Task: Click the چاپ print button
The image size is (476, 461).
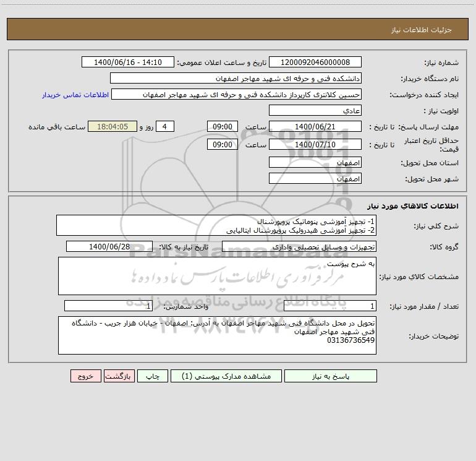Action: (153, 376)
